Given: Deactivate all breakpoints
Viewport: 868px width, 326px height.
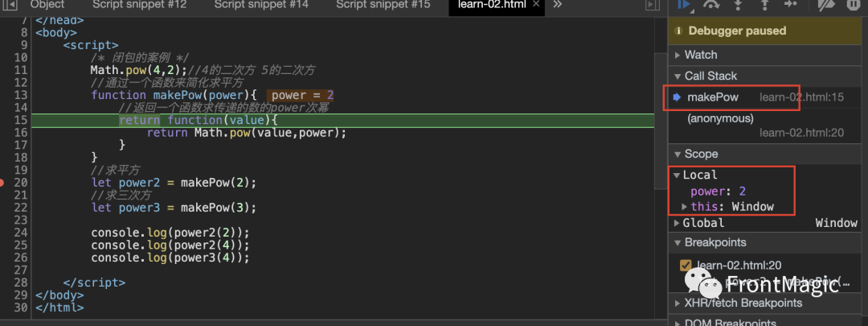Looking at the screenshot, I should 827,5.
